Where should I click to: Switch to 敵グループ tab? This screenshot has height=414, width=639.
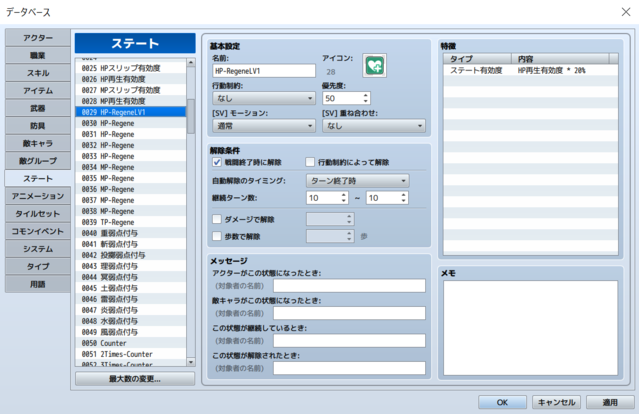click(37, 161)
